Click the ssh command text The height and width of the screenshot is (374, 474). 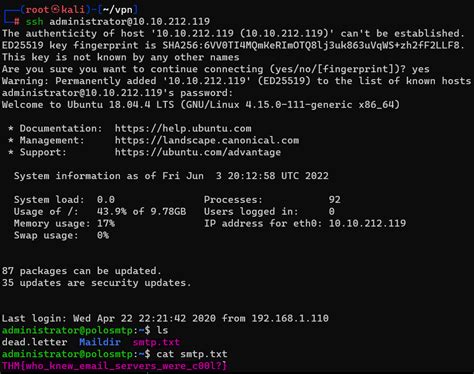point(34,22)
